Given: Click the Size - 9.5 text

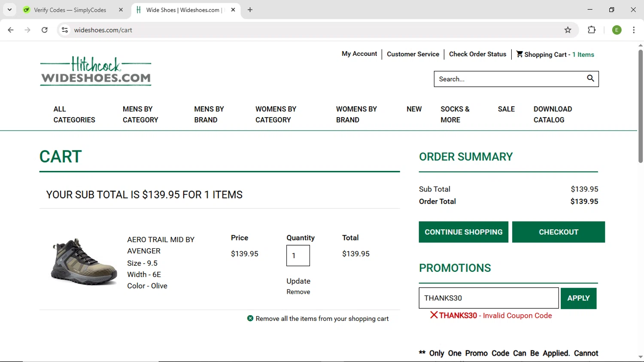Looking at the screenshot, I should pos(142,263).
